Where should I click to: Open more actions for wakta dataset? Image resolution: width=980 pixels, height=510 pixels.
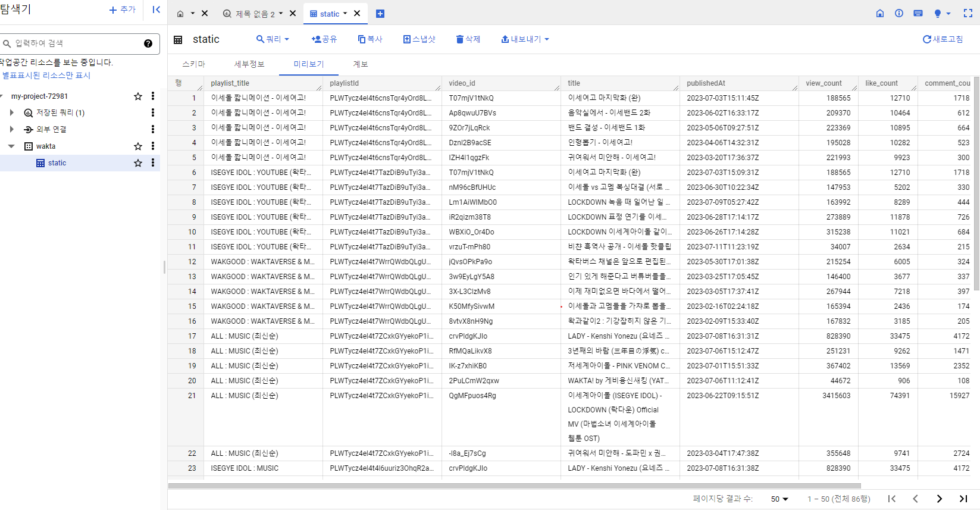click(153, 146)
